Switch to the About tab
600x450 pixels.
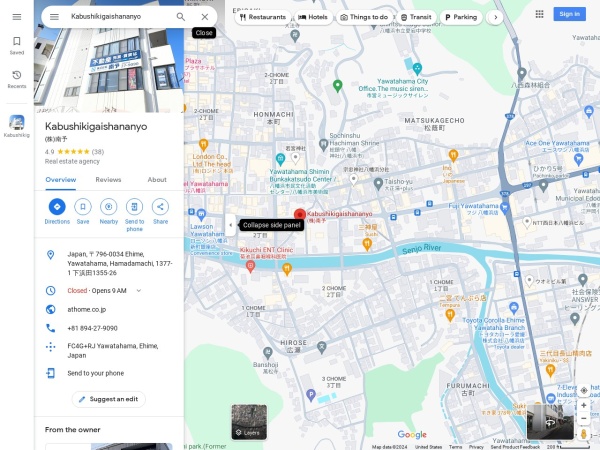[x=157, y=179]
